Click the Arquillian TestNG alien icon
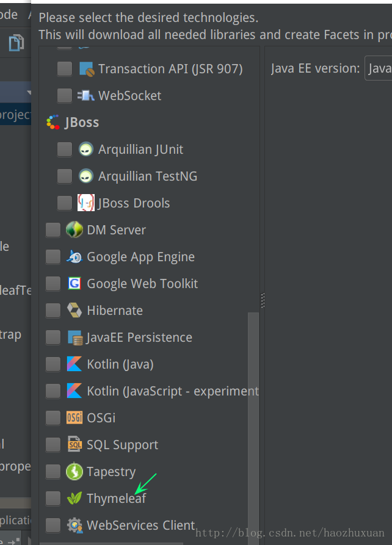The height and width of the screenshot is (545, 392). click(85, 176)
